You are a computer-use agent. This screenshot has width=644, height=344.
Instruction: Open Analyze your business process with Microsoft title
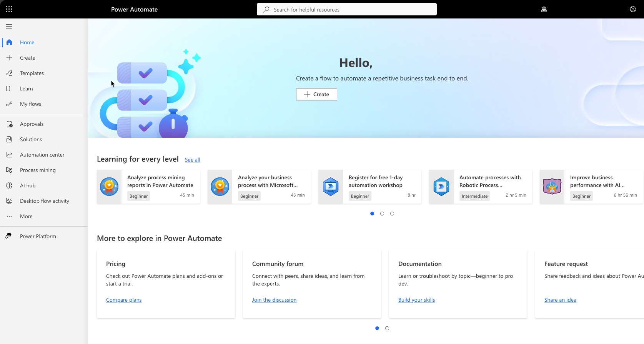tap(268, 181)
